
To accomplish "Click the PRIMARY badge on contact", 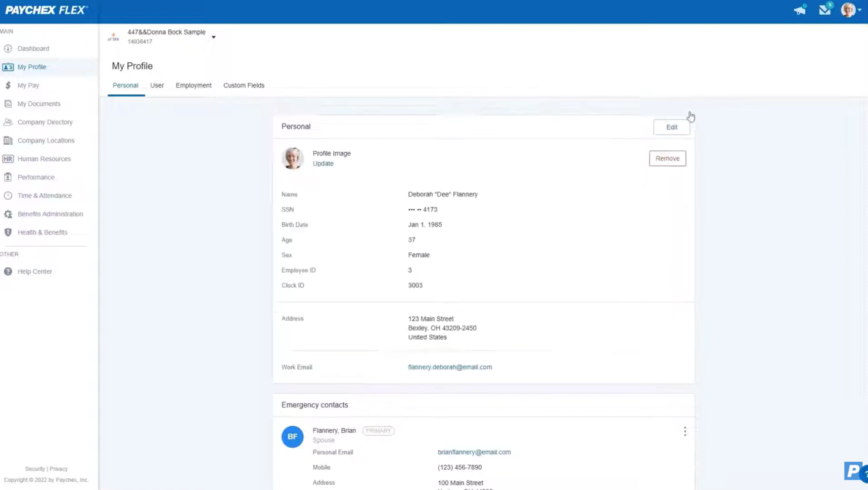I will tap(378, 431).
